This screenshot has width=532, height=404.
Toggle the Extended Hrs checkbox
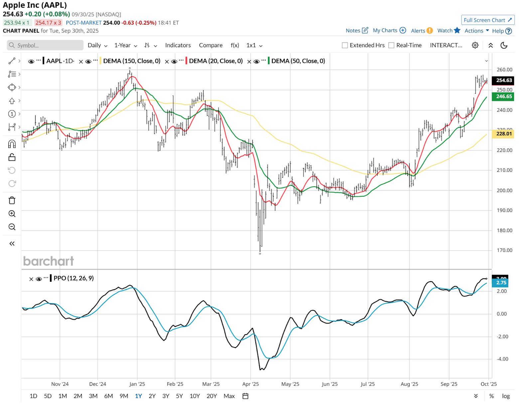tap(345, 45)
